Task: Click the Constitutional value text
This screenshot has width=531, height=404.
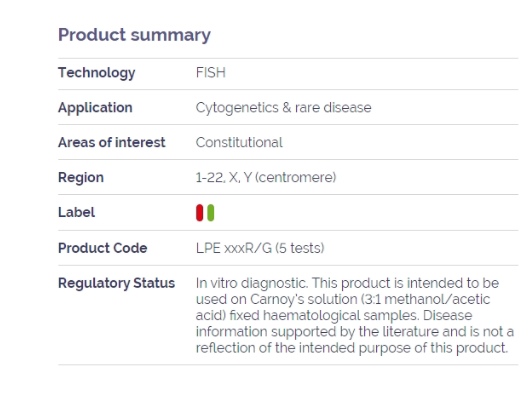Action: point(239,143)
